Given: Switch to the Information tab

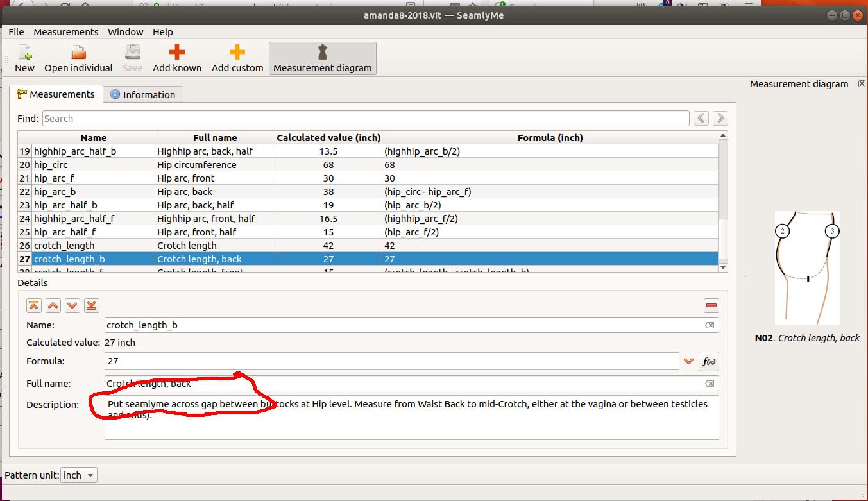Looking at the screenshot, I should click(143, 94).
